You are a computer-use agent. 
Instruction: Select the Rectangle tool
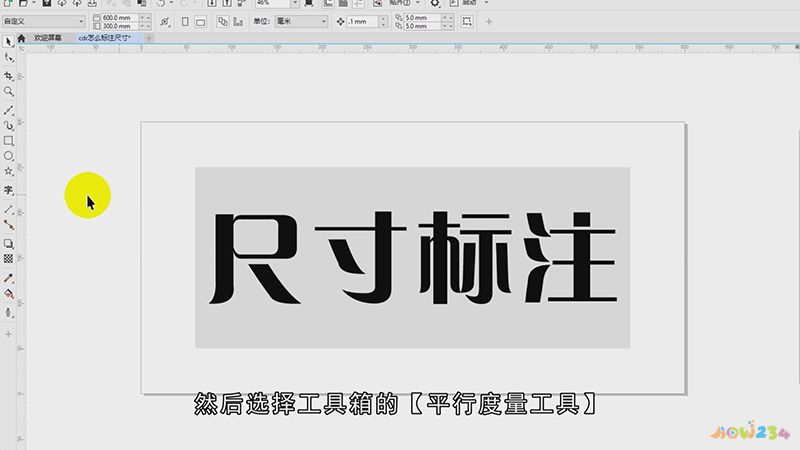click(x=8, y=141)
